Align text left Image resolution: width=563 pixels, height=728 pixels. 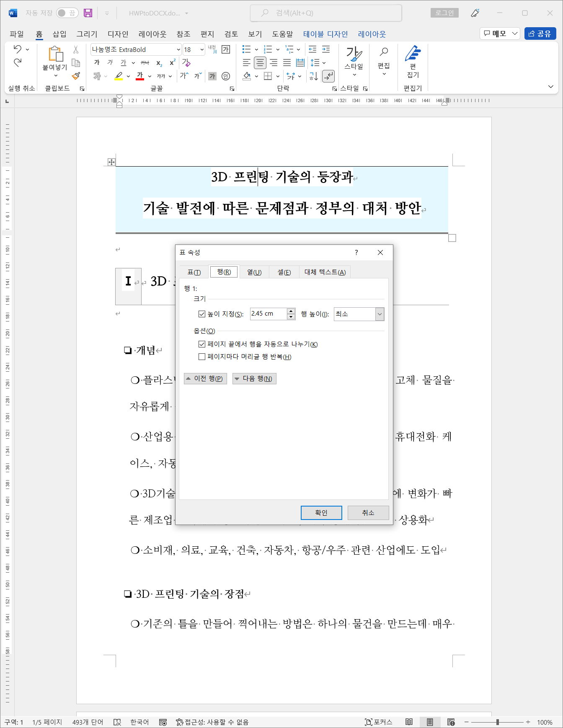pyautogui.click(x=247, y=63)
